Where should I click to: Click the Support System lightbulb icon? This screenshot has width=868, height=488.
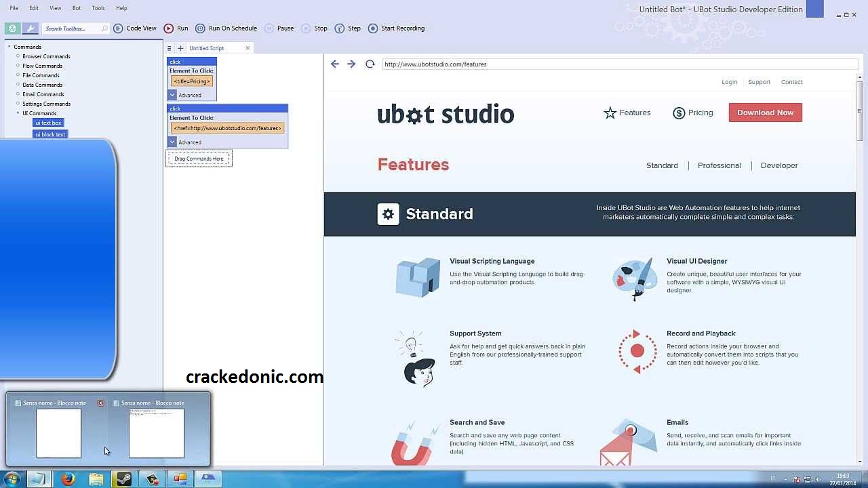[x=414, y=358]
